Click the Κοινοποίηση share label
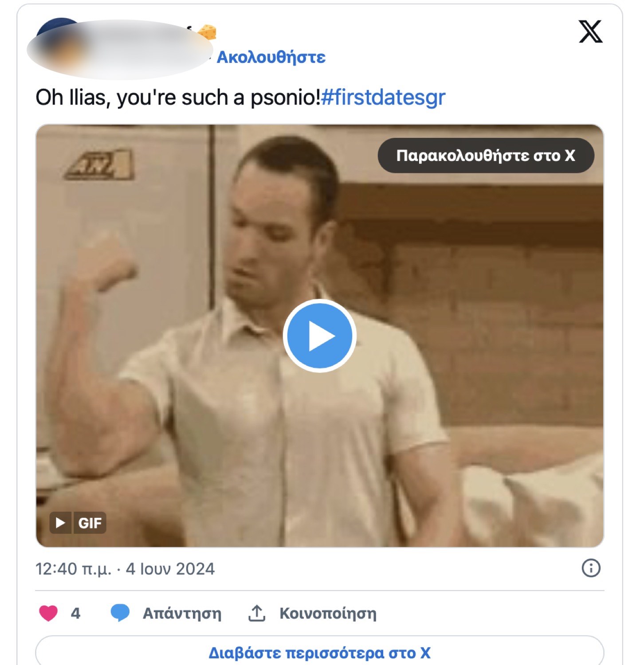Viewport: 644px width, 665px height. (x=328, y=614)
